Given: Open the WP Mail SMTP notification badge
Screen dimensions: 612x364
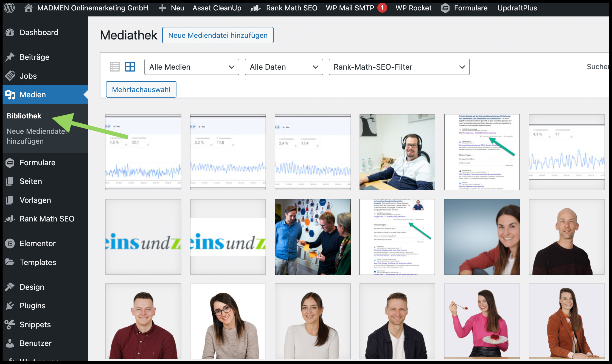Looking at the screenshot, I should pyautogui.click(x=382, y=8).
